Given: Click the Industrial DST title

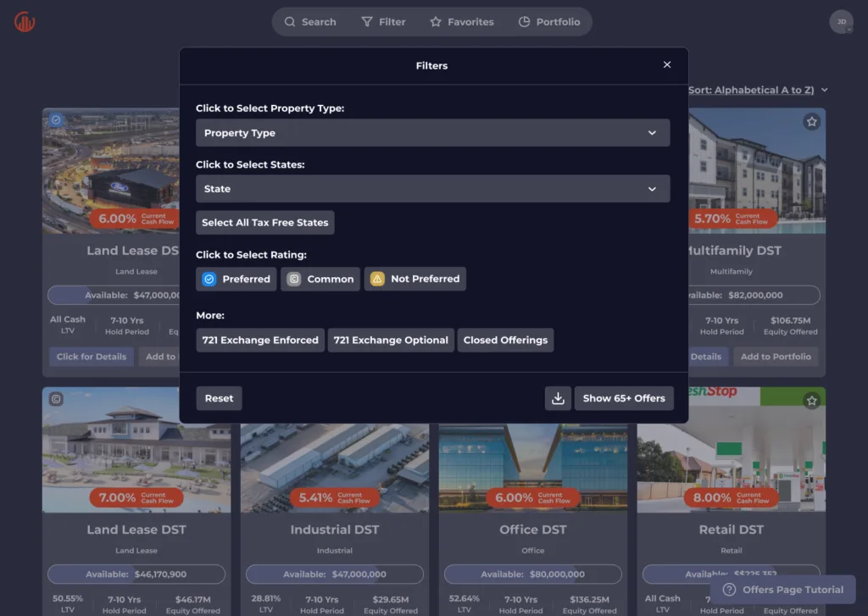Looking at the screenshot, I should 334,530.
